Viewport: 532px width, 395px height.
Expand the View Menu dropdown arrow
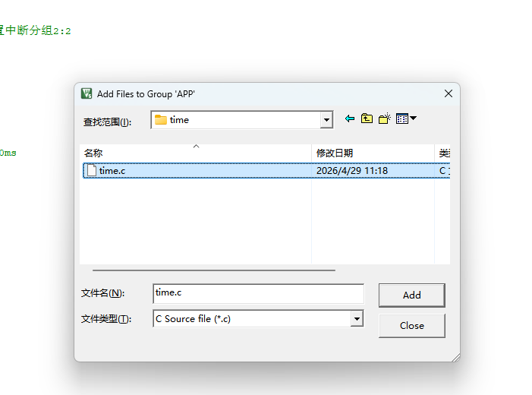pos(413,118)
